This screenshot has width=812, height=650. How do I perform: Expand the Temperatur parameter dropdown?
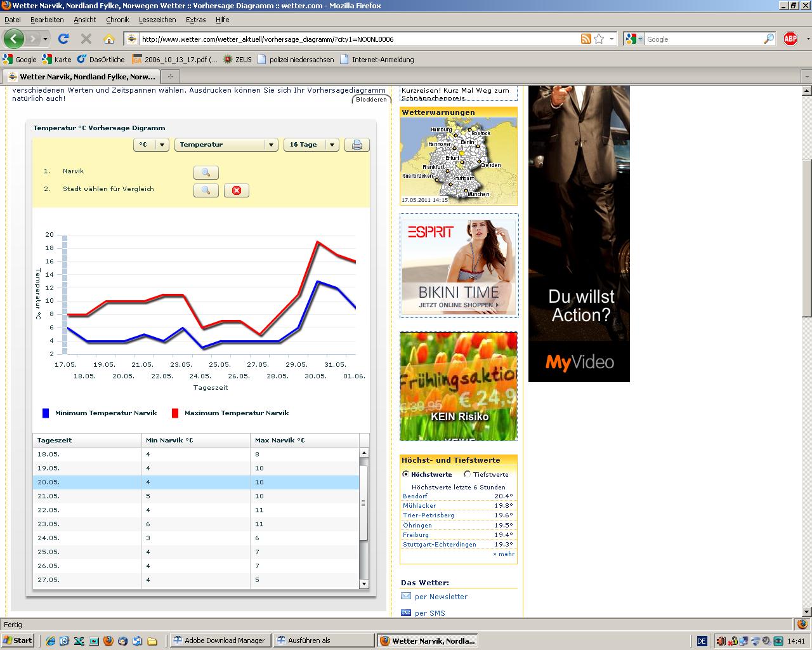[x=226, y=145]
